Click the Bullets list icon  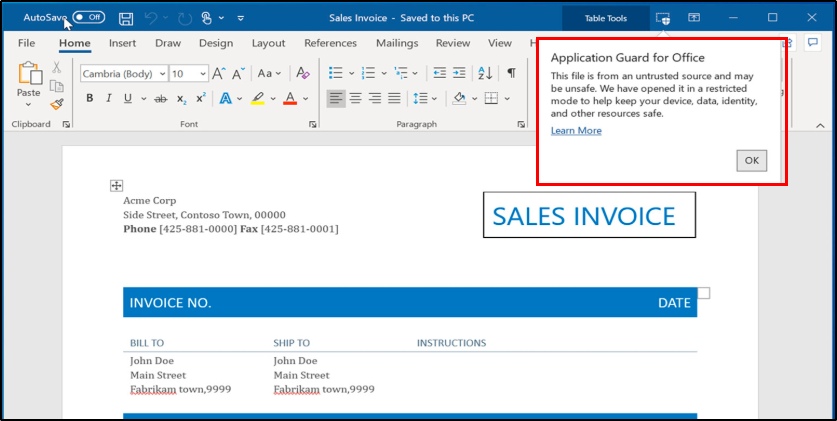335,73
